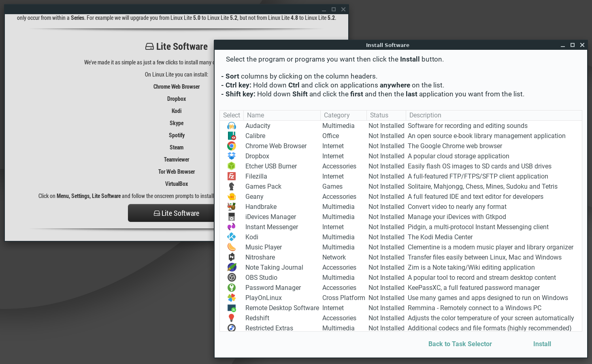592x364 pixels.
Task: Click the Etcher USB Burner green cube icon
Action: click(232, 166)
